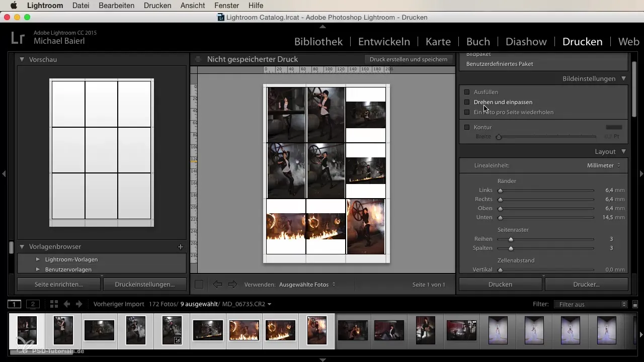The width and height of the screenshot is (644, 362).
Task: Enable the Kontur checkbox
Action: click(x=467, y=127)
